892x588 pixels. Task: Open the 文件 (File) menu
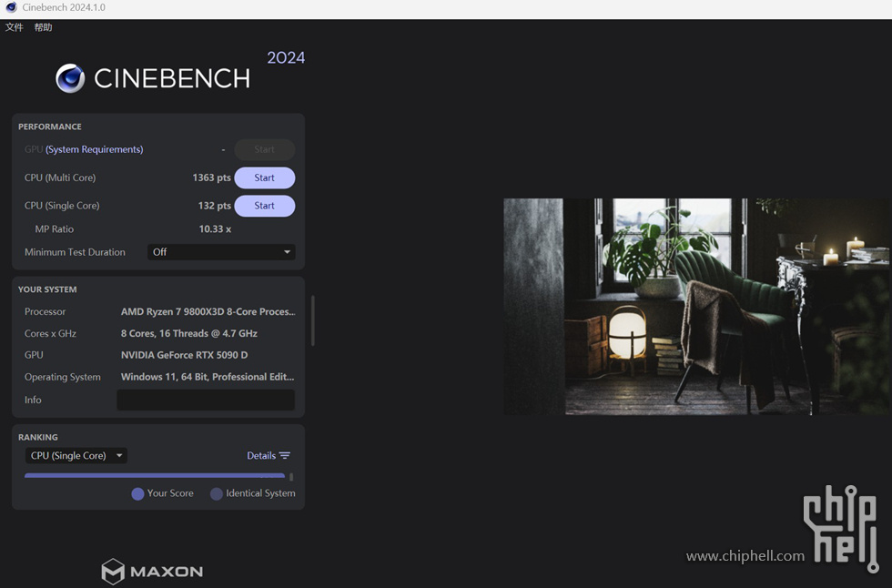point(15,27)
